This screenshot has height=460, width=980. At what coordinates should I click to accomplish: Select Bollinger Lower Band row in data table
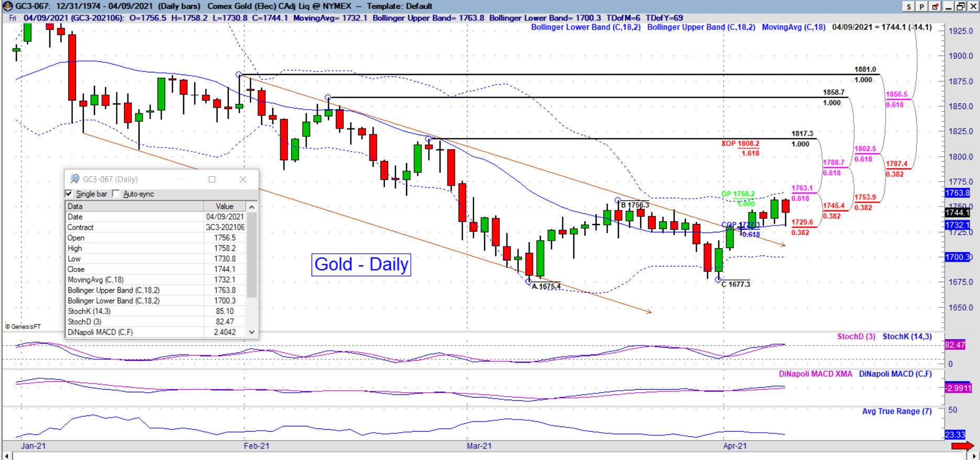click(156, 301)
